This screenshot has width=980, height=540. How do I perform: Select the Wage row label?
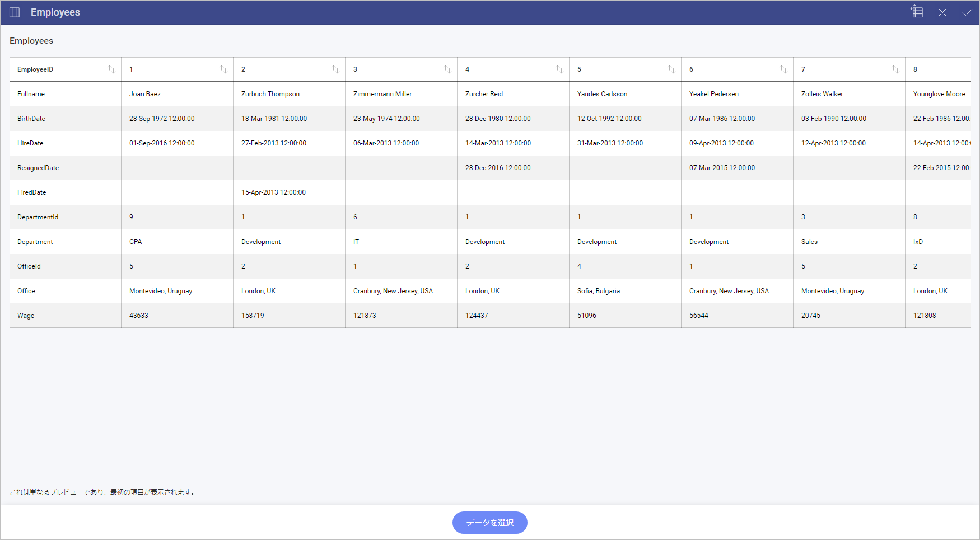66,316
